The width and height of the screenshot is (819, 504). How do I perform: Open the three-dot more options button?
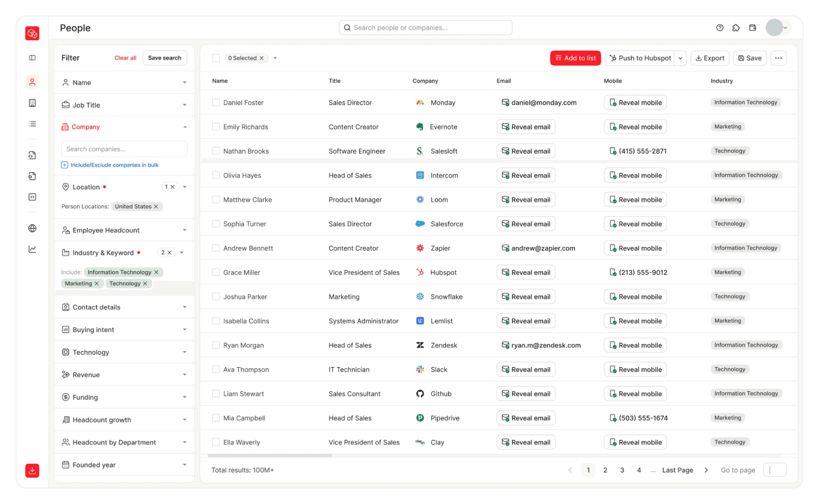(x=778, y=58)
